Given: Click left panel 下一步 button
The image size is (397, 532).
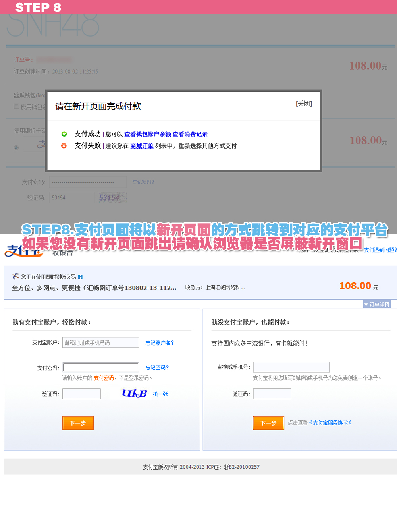Looking at the screenshot, I should click(78, 423).
